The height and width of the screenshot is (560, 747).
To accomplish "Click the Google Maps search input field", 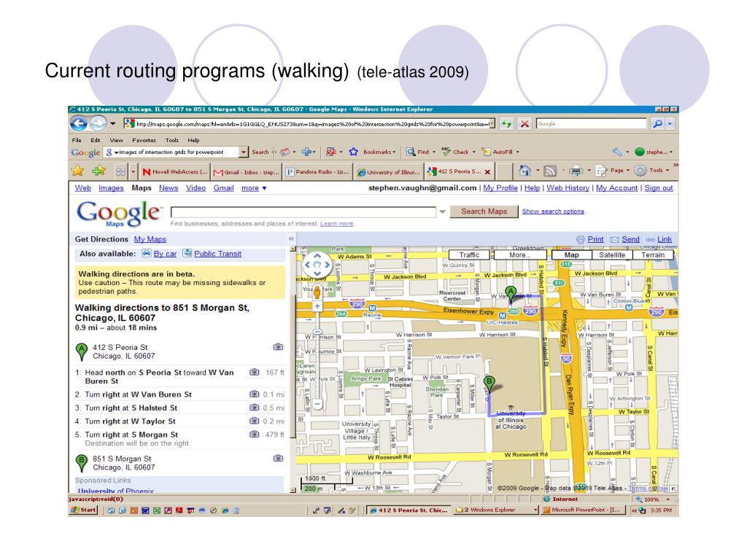I will [x=303, y=212].
